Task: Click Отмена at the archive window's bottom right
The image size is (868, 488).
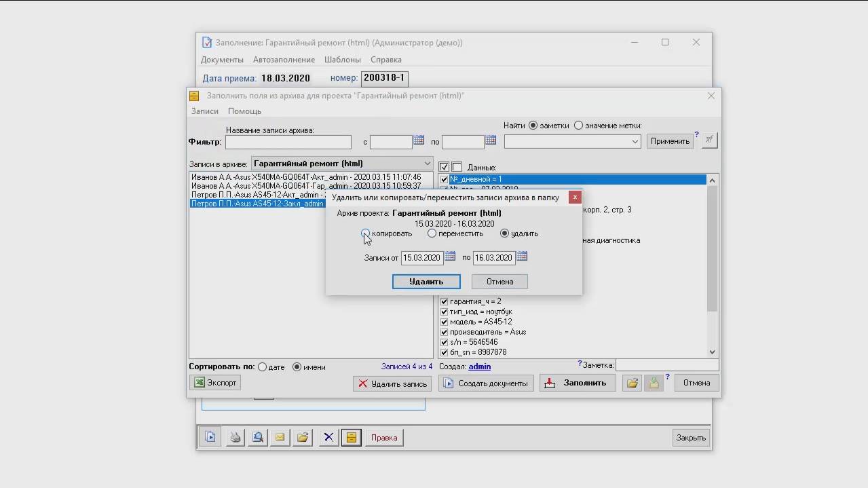Action: click(696, 383)
